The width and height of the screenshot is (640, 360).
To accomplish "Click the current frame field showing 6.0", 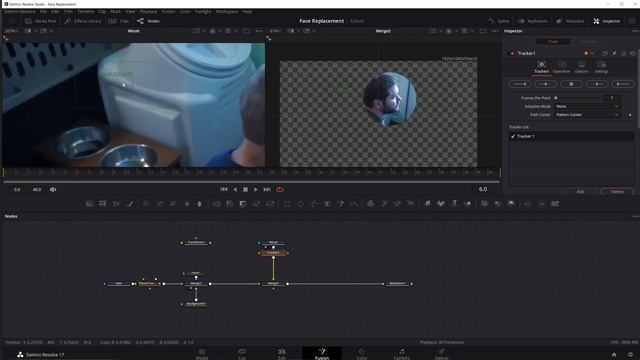I will (483, 189).
